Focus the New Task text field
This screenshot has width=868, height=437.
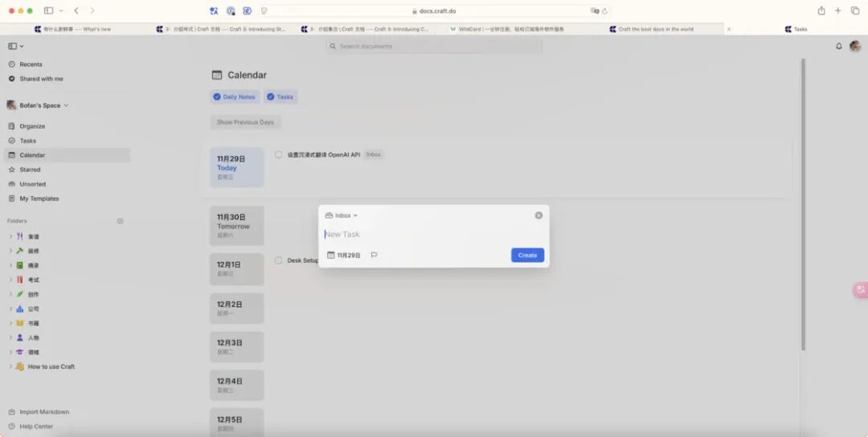point(433,234)
